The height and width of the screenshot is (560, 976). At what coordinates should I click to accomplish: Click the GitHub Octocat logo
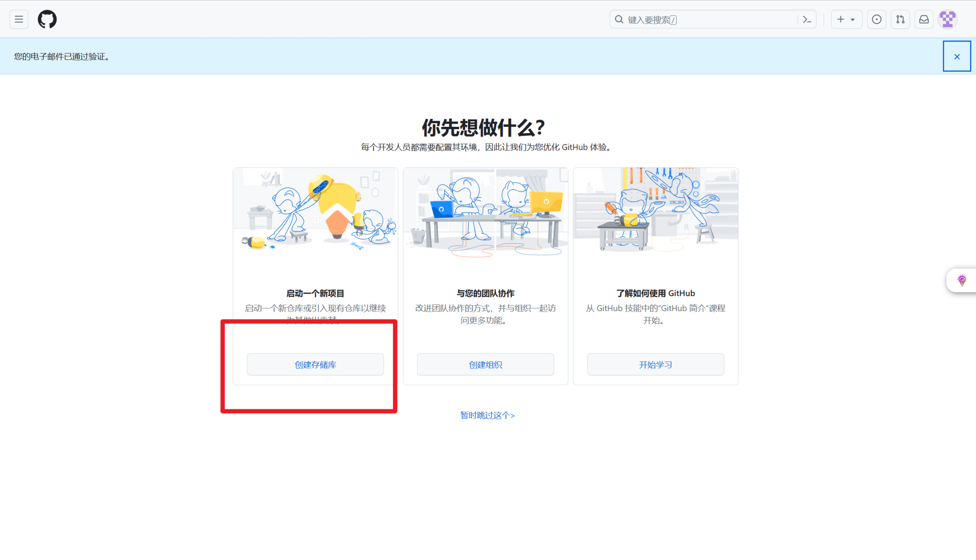click(x=47, y=19)
